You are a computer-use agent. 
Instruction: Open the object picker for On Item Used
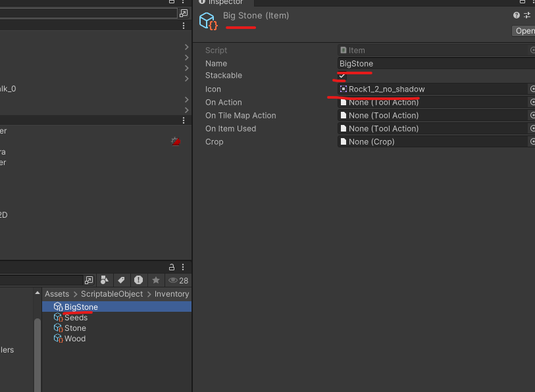tap(532, 128)
